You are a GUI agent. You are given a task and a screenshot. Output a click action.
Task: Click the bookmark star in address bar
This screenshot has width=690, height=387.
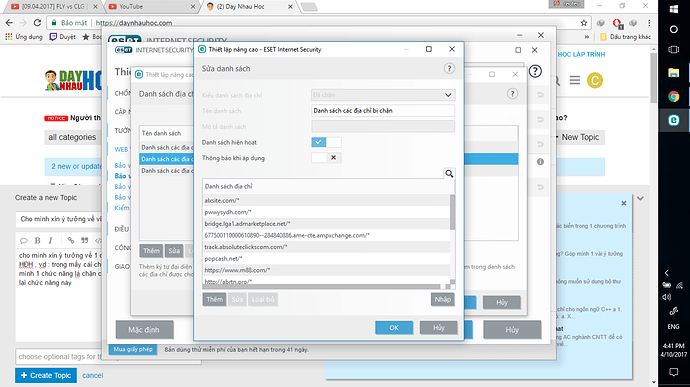[x=584, y=23]
